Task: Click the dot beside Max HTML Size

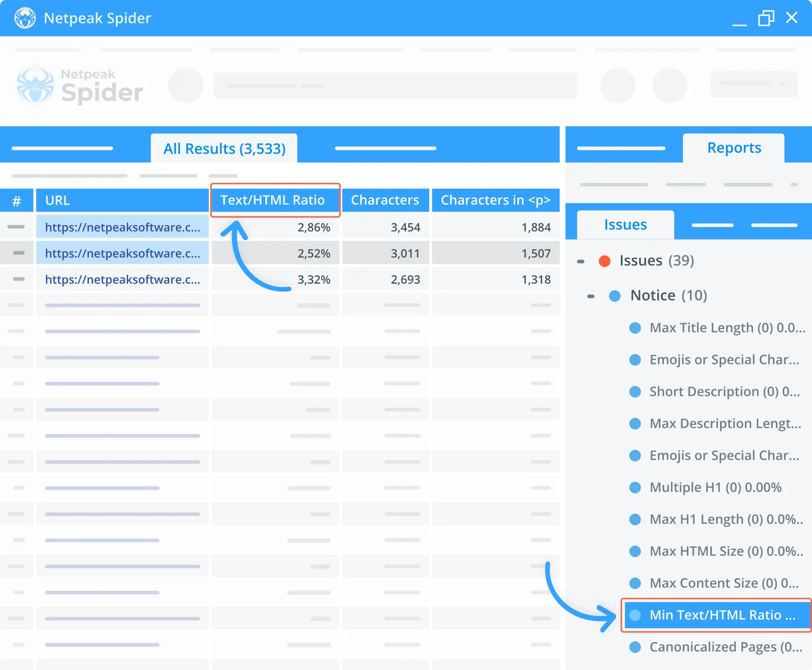Action: tap(635, 552)
